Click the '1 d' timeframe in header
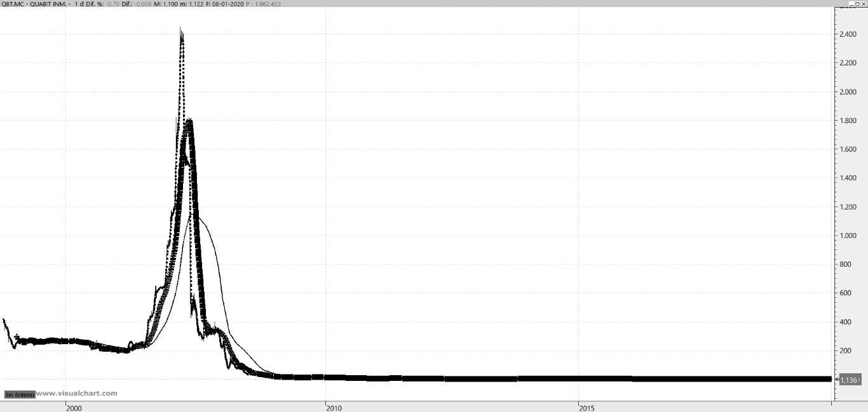Viewport: 868px width, 412px height. (79, 4)
